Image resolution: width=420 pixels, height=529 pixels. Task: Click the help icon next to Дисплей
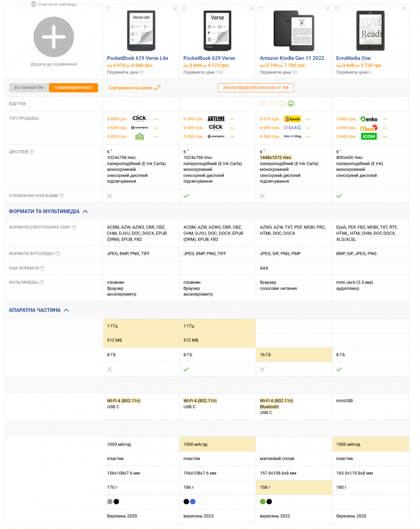[32, 152]
